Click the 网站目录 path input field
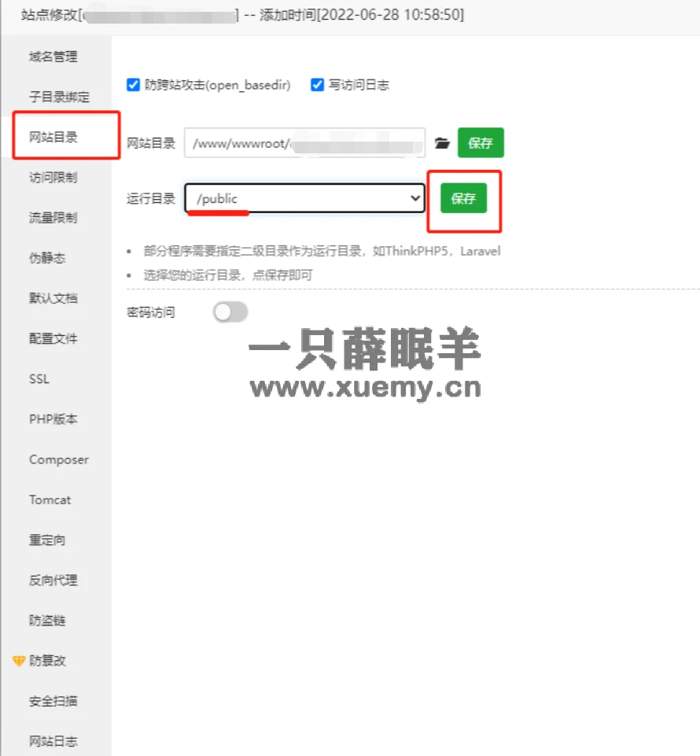Screen dimensions: 700x756 point(304,142)
